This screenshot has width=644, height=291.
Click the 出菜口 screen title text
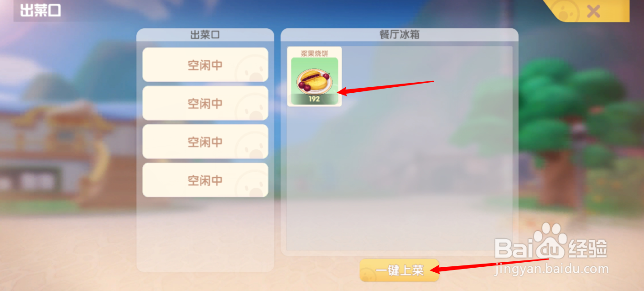(x=40, y=11)
